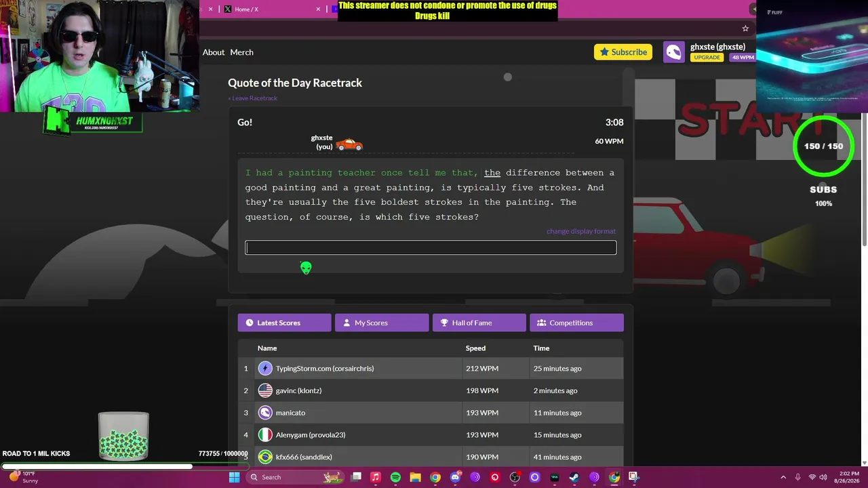Screen dimensions: 868x488
Task: Click manicato helmet avatar icon
Action: [265, 413]
